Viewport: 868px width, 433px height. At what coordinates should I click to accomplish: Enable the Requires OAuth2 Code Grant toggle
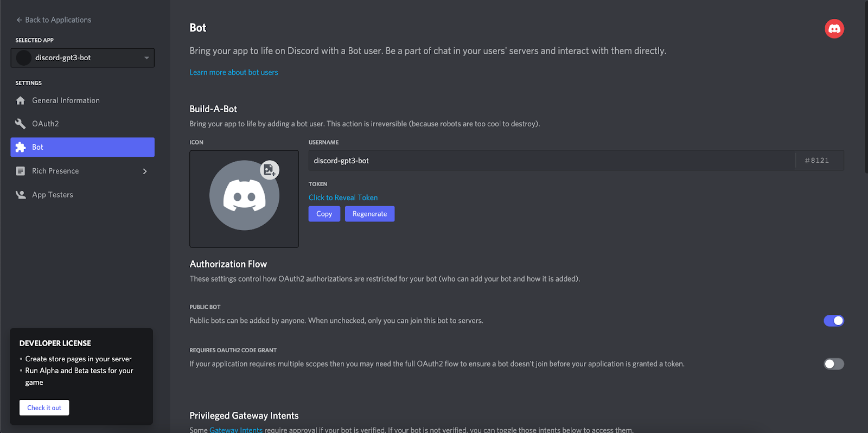[834, 364]
